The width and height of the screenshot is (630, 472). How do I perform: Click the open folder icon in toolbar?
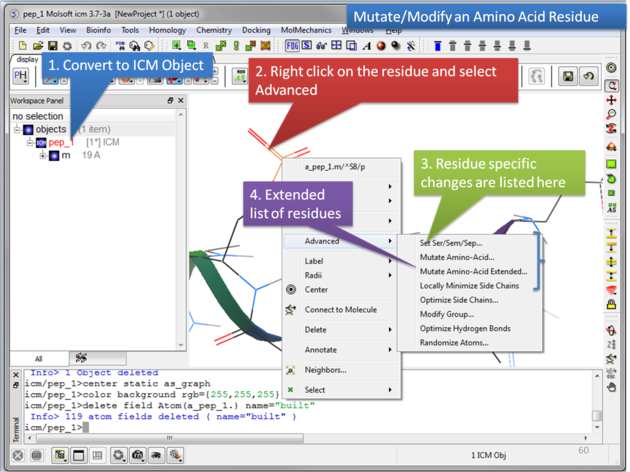[38, 46]
